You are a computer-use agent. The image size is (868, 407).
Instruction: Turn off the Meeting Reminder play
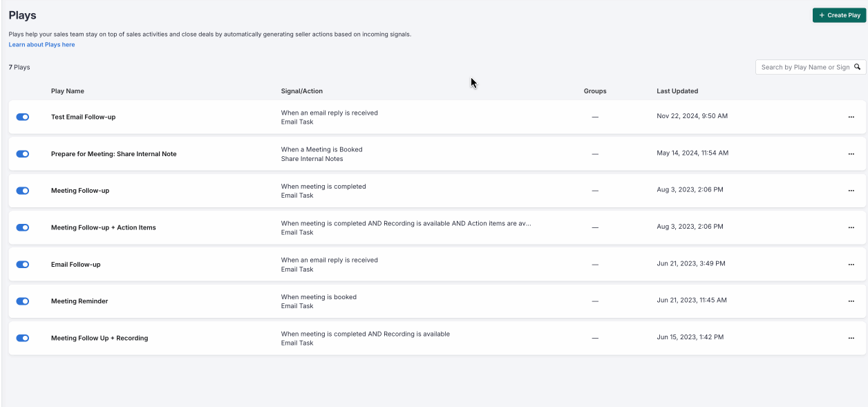pyautogui.click(x=23, y=301)
